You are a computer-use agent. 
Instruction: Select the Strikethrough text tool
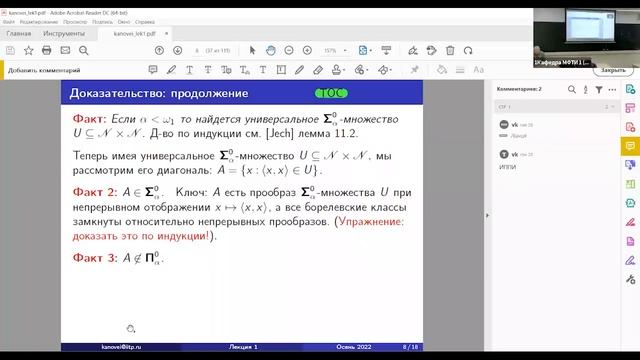208,70
